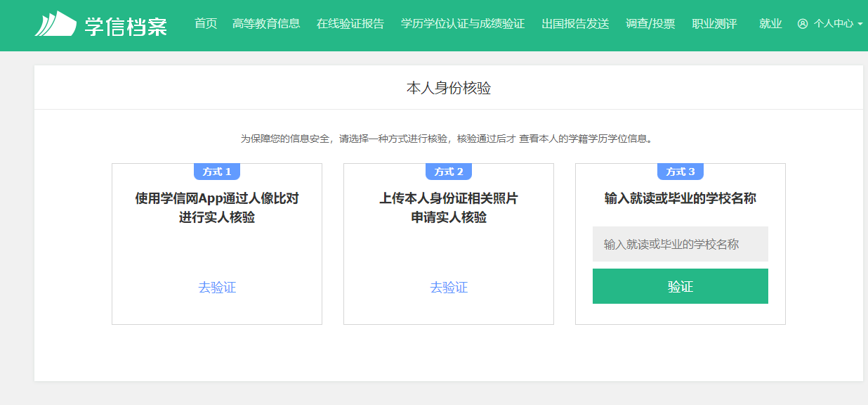This screenshot has height=405, width=868.
Task: Click the 个人中心 label text
Action: (834, 24)
